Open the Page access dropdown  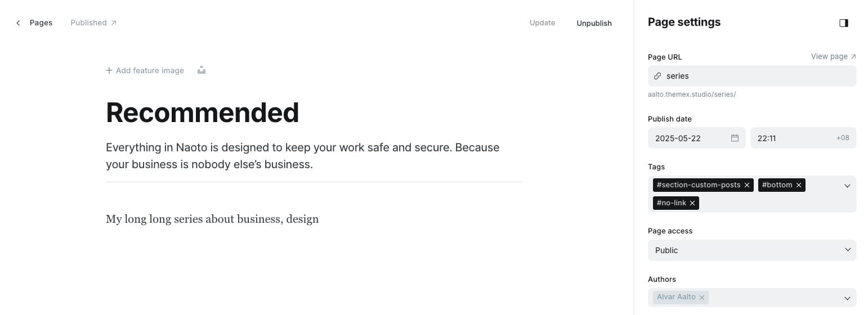751,250
